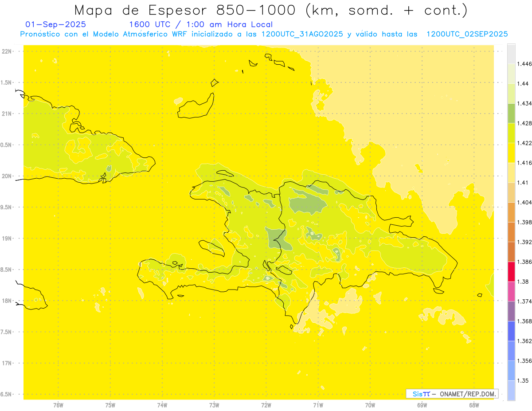Click the 22N latitude label
Image resolution: width=532 pixels, height=411 pixels.
click(7, 51)
